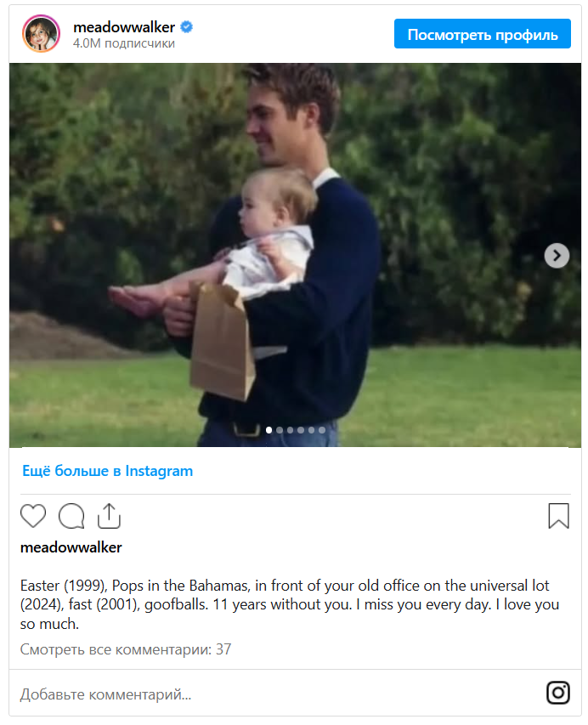Screen dimensions: 588x725
Task: Click the meadowwalker username in the header
Action: (x=124, y=27)
